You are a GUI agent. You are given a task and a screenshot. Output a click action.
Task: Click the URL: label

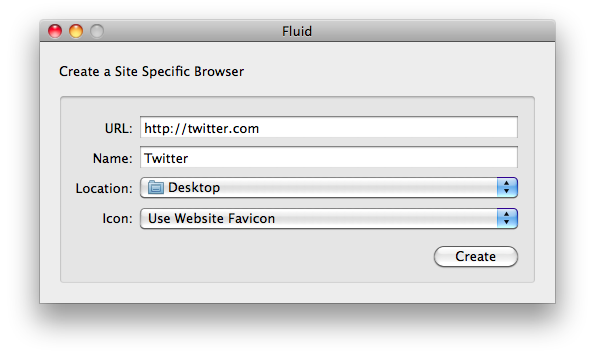click(118, 129)
